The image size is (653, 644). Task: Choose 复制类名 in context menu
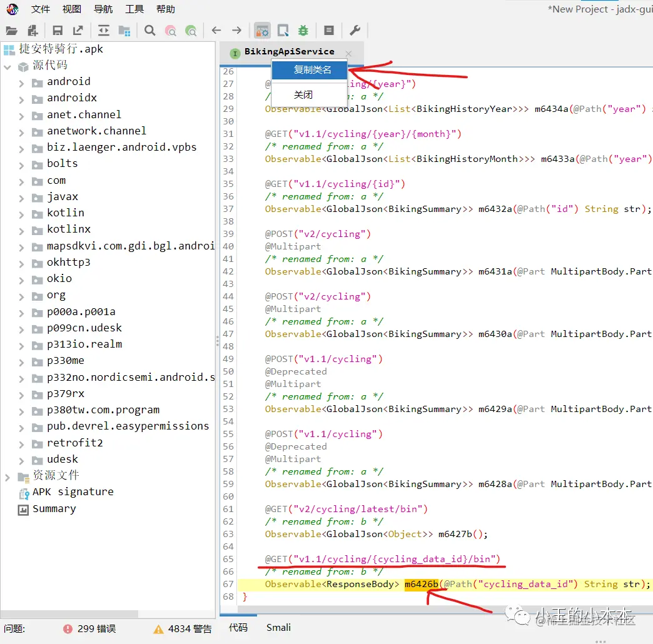pos(310,69)
